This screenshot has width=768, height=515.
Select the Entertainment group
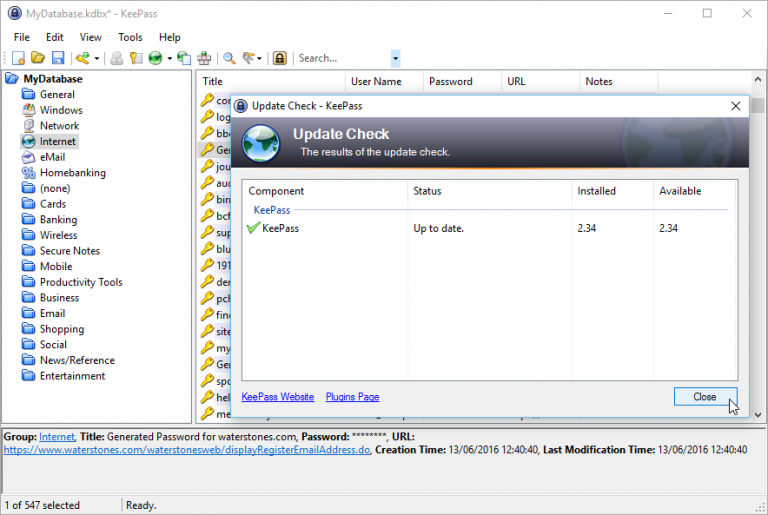tap(72, 376)
